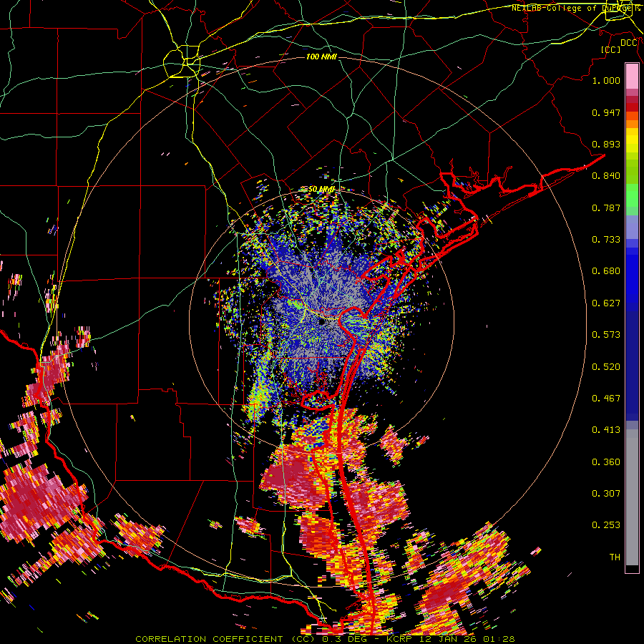Click the 0.893 legend value
This screenshot has height=644, width=644.
[x=606, y=144]
